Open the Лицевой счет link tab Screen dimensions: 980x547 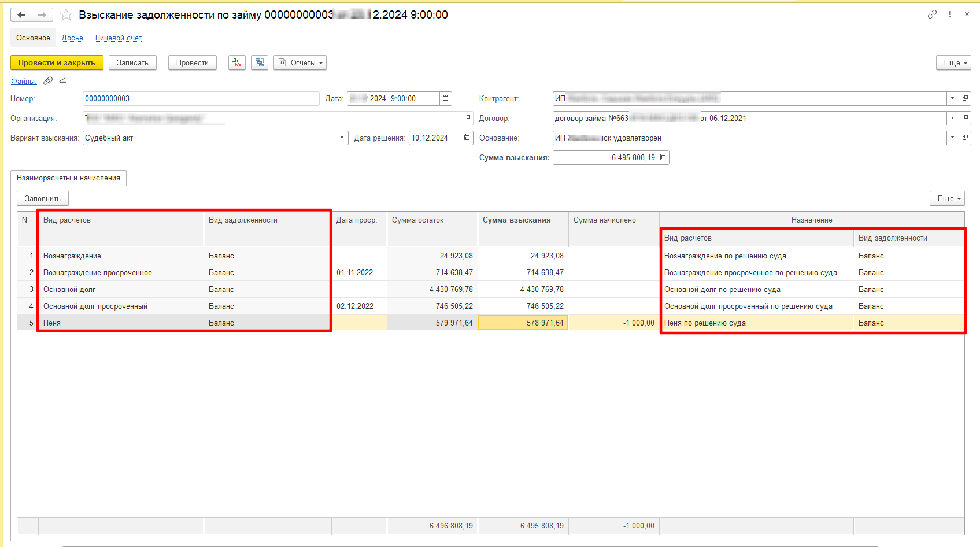[118, 38]
